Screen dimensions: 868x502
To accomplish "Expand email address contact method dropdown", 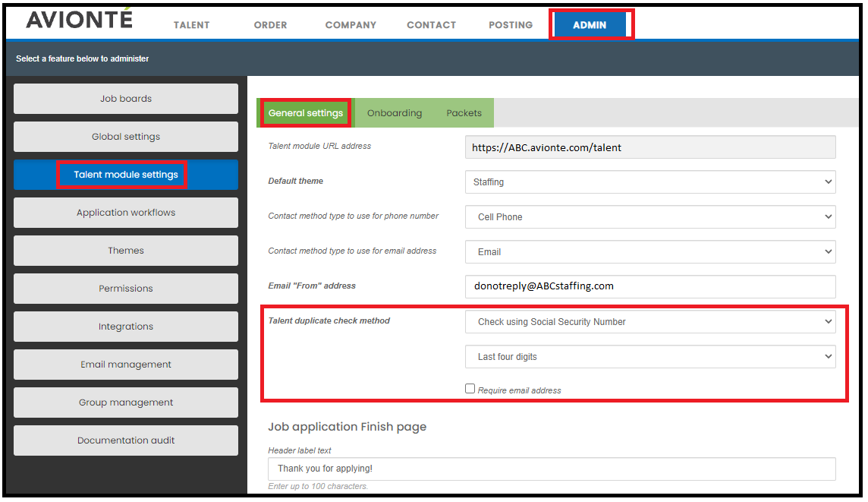I will 650,251.
